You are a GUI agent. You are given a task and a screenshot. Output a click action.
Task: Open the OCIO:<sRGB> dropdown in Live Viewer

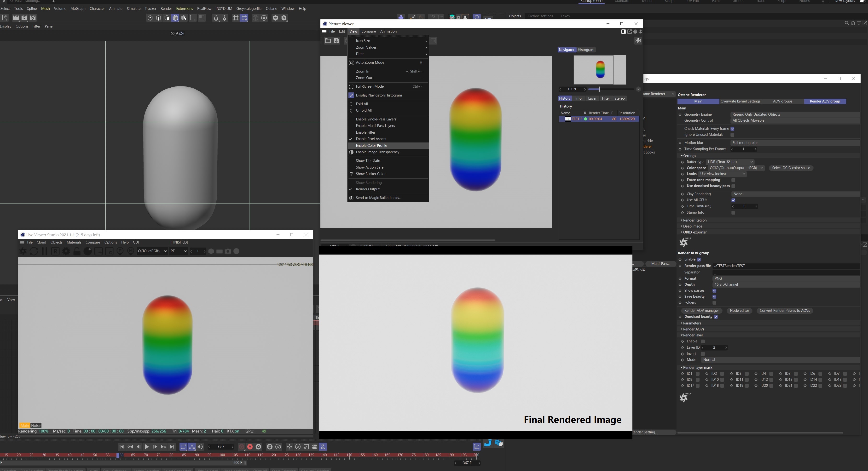click(x=152, y=251)
